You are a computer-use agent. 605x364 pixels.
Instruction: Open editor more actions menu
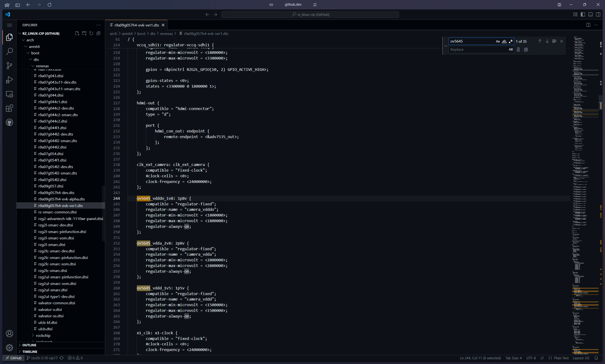pyautogui.click(x=596, y=25)
